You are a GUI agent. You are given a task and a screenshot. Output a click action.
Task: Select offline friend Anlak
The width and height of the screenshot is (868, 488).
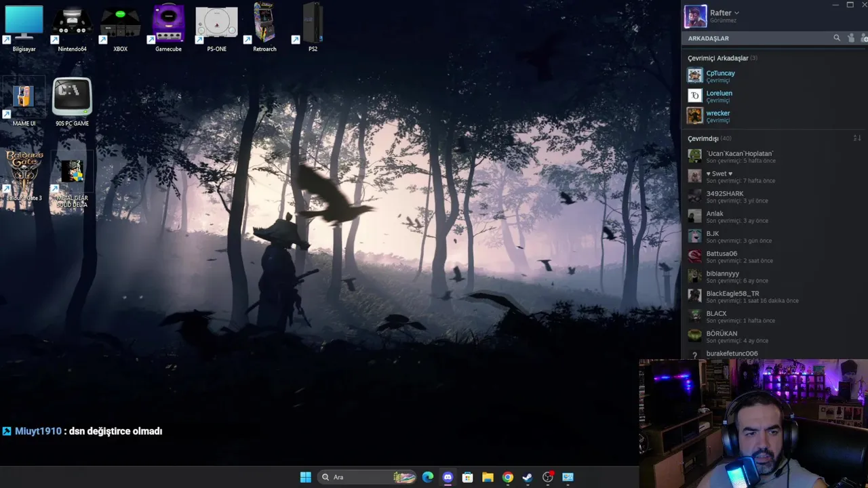click(773, 216)
